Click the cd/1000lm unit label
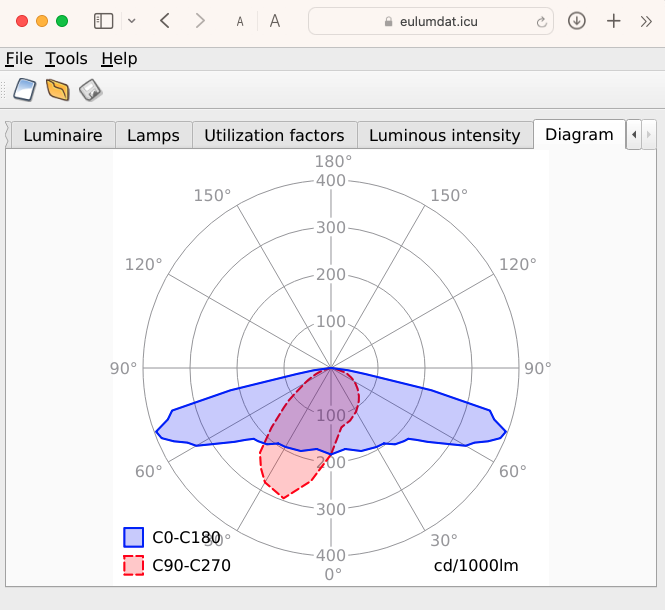Image resolution: width=665 pixels, height=610 pixels. 476,565
